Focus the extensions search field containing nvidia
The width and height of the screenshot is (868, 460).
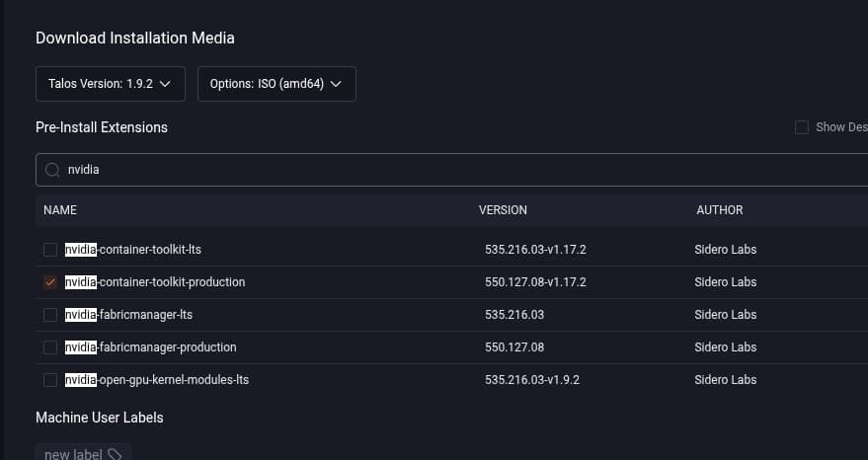click(x=444, y=170)
